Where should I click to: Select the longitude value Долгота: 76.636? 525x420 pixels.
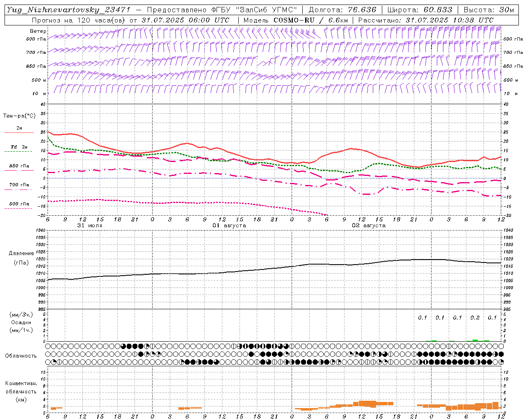(x=342, y=10)
